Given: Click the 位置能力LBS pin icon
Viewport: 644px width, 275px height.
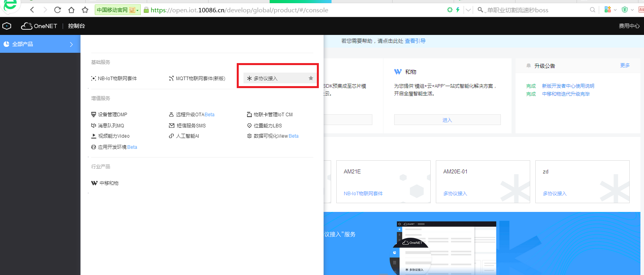Looking at the screenshot, I should pyautogui.click(x=249, y=125).
